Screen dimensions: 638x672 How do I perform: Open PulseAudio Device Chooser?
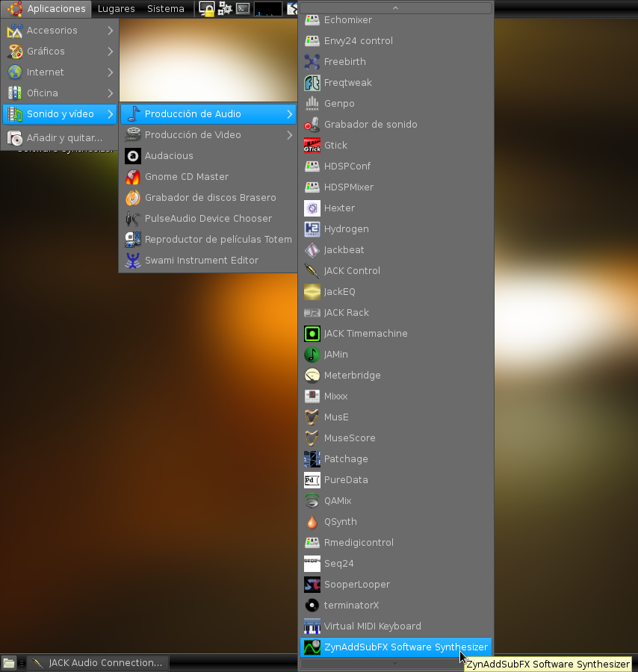[208, 219]
